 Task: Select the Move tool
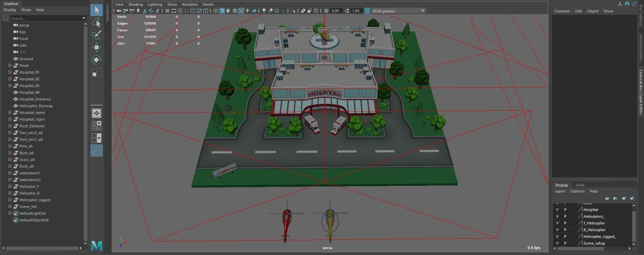97,47
